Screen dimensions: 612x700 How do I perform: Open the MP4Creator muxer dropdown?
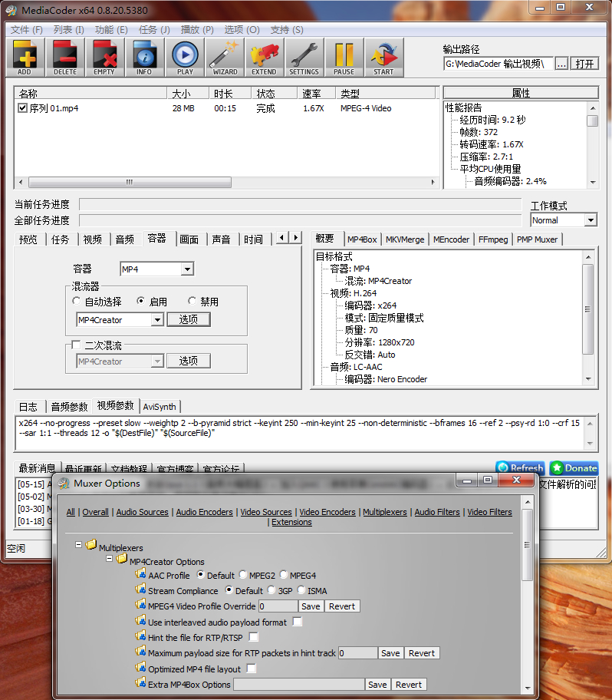pyautogui.click(x=157, y=319)
